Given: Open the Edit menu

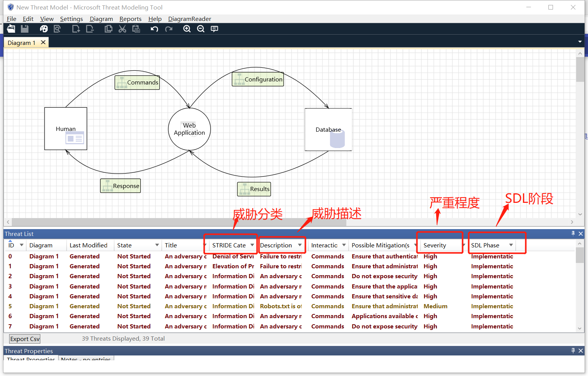Looking at the screenshot, I should point(28,19).
